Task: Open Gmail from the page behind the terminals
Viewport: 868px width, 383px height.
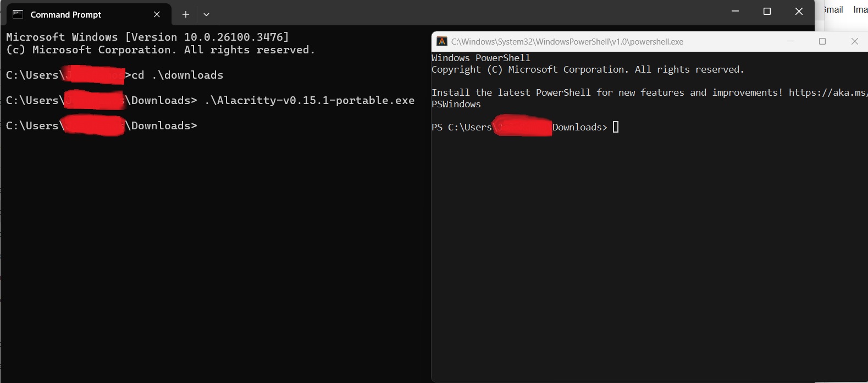Action: pos(832,9)
